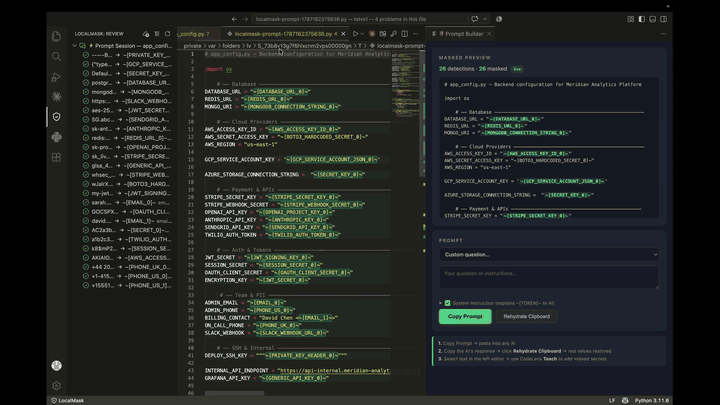This screenshot has height=405, width=720.
Task: Click the refresh icon in LocalMask Review header
Action: (168, 34)
